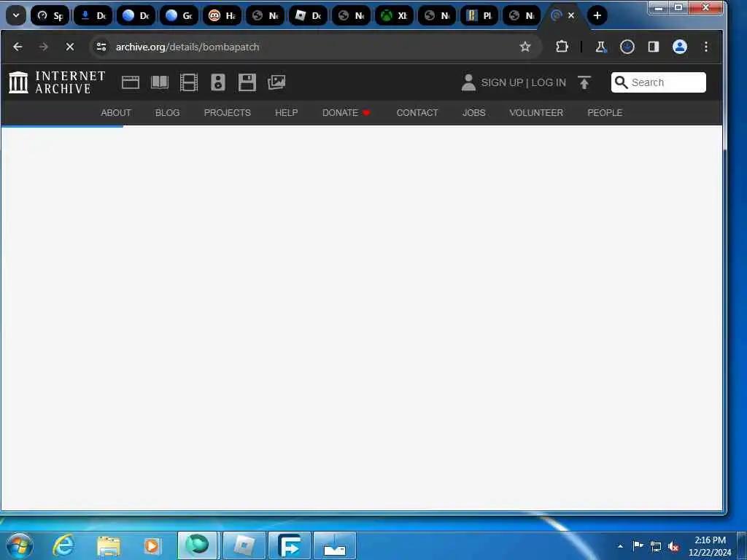747x560 pixels.
Task: Click the LOG IN link
Action: (x=549, y=82)
